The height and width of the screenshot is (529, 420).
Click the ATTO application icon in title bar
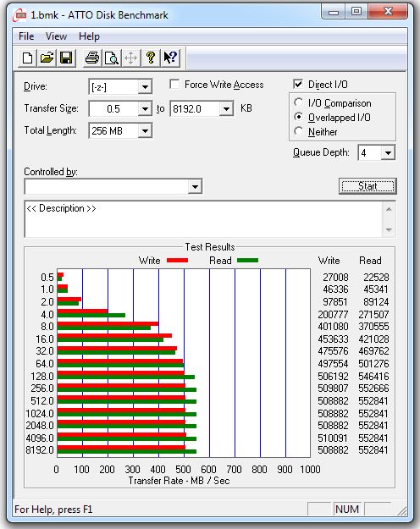pos(19,15)
